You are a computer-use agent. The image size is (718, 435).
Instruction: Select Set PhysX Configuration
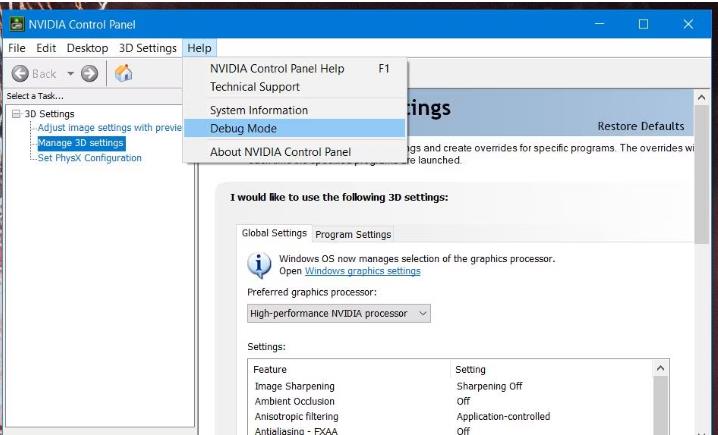click(x=90, y=158)
